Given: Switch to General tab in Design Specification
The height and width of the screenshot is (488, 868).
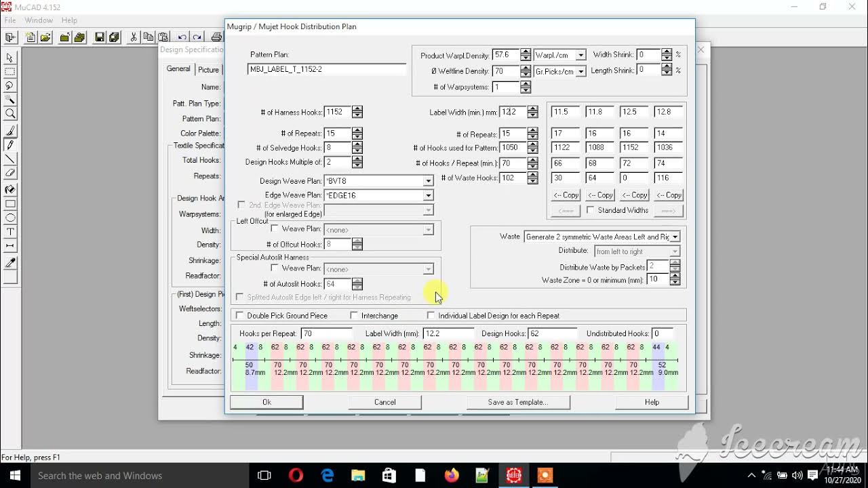Looking at the screenshot, I should pyautogui.click(x=178, y=69).
